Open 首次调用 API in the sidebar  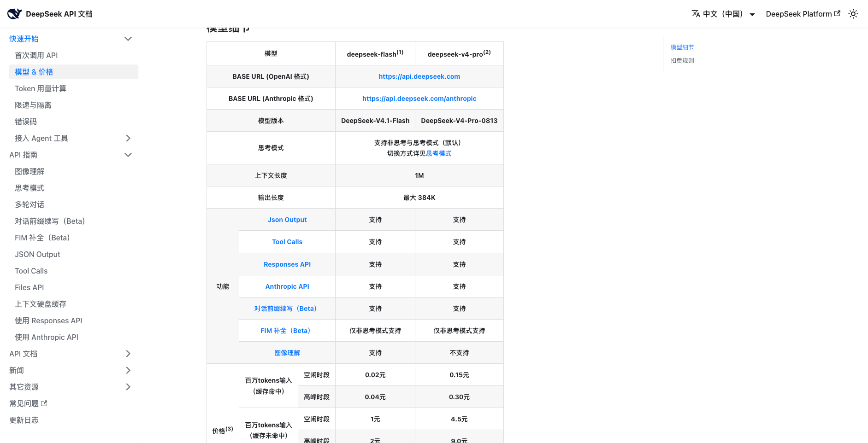coord(36,55)
